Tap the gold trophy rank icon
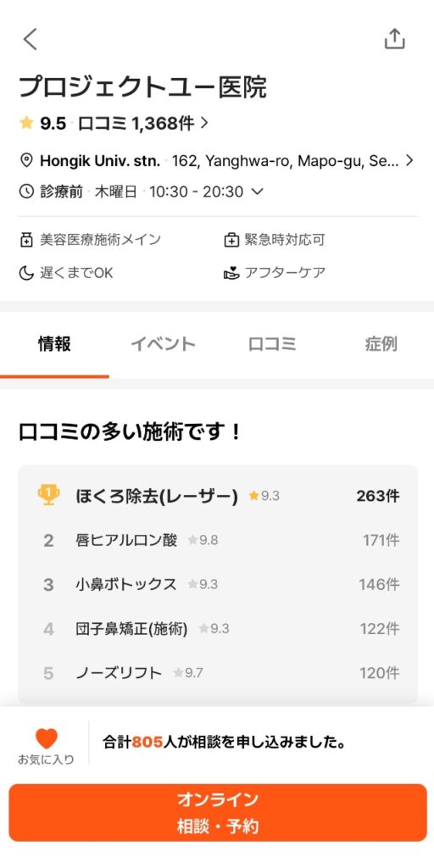 [x=48, y=495]
